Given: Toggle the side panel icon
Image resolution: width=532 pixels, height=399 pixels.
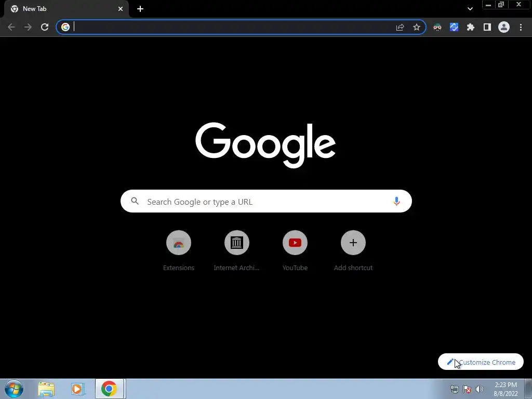Looking at the screenshot, I should (487, 27).
